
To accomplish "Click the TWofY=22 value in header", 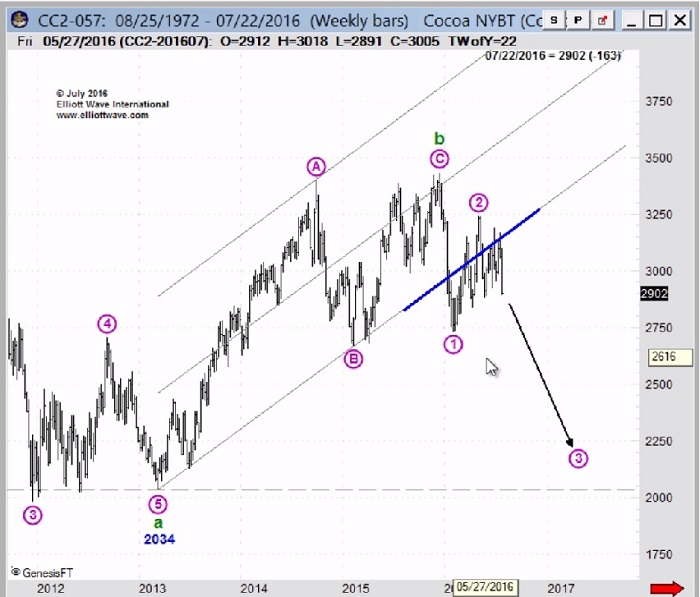I will pos(482,42).
